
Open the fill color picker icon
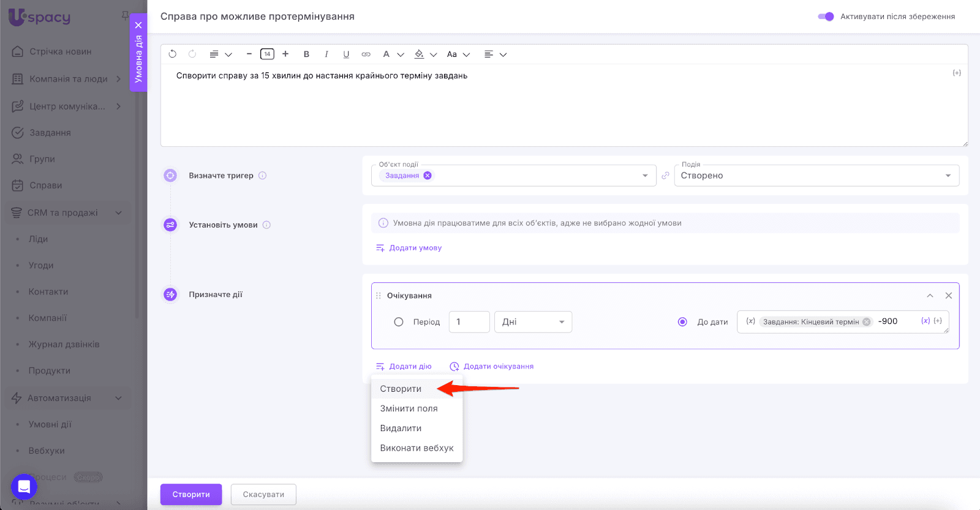(420, 54)
